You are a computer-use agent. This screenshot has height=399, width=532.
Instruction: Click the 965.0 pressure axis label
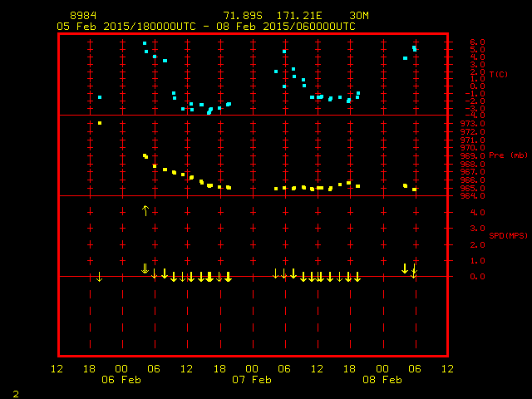click(x=473, y=189)
